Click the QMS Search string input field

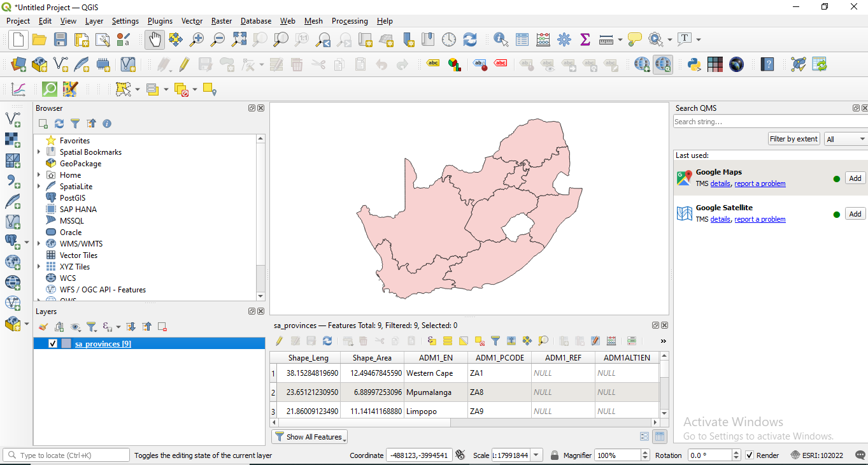(x=769, y=122)
